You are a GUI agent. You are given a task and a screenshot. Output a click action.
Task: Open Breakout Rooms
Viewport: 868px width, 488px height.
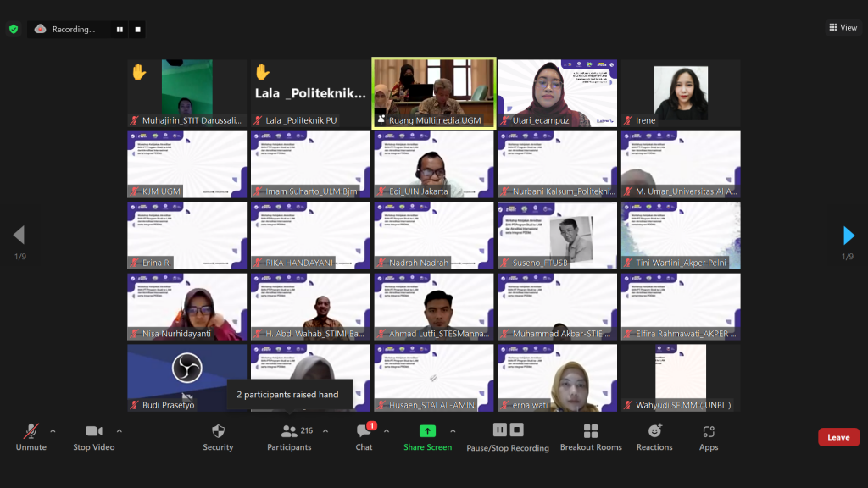pyautogui.click(x=591, y=438)
